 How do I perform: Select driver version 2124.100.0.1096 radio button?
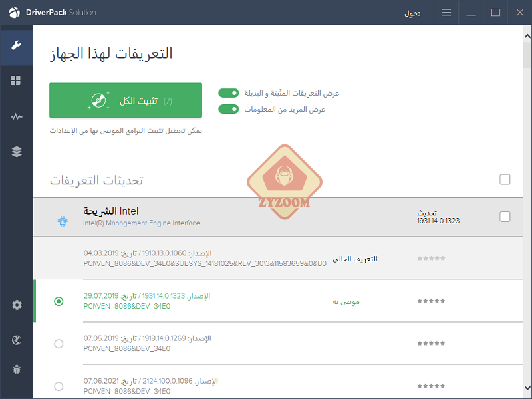pos(59,386)
